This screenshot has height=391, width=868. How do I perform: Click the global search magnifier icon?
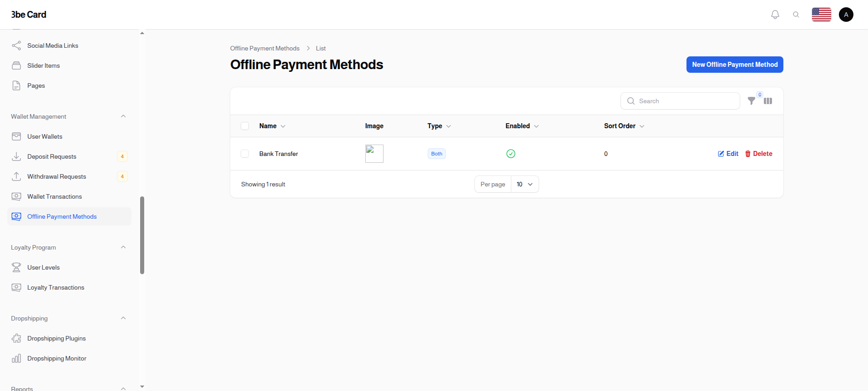point(796,15)
